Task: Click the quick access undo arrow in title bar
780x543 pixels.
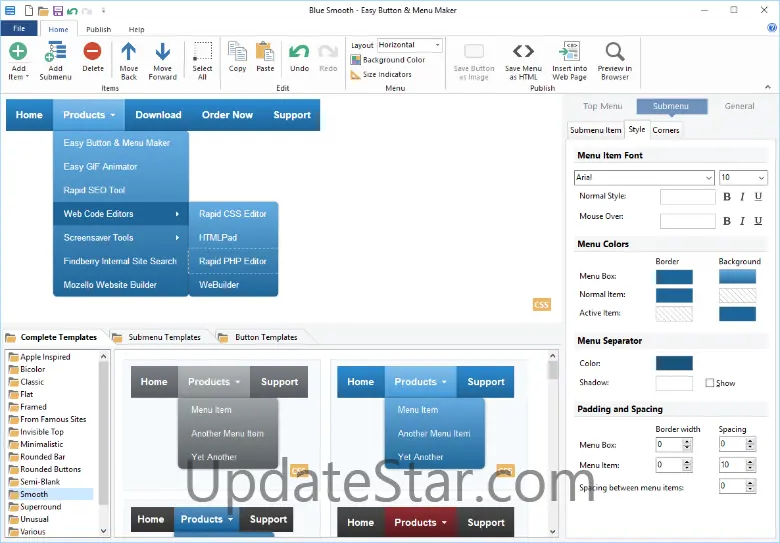Action: 72,10
